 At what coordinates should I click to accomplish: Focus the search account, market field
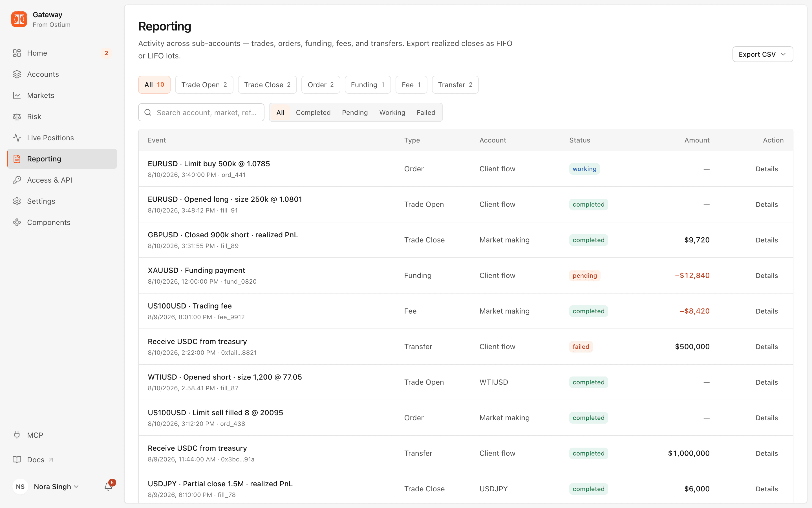pyautogui.click(x=201, y=113)
